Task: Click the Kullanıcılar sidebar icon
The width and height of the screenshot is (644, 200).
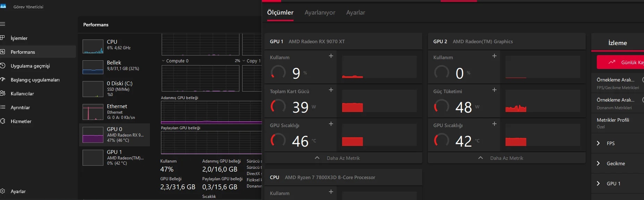Action: click(2, 93)
